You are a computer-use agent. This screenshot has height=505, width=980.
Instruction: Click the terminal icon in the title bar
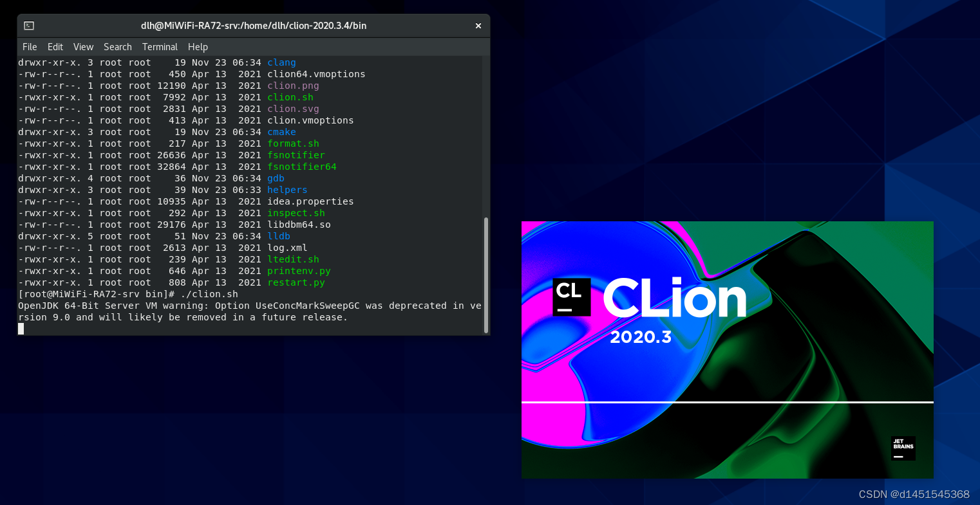click(28, 26)
